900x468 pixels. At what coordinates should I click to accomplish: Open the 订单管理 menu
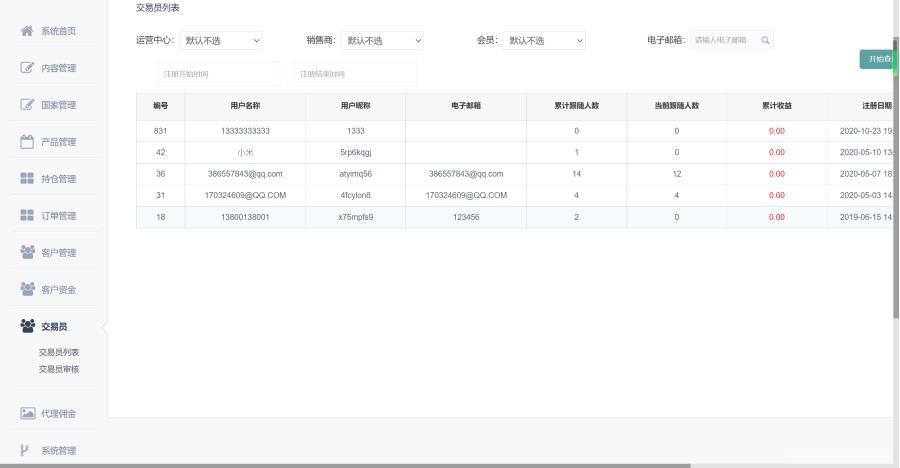point(59,216)
